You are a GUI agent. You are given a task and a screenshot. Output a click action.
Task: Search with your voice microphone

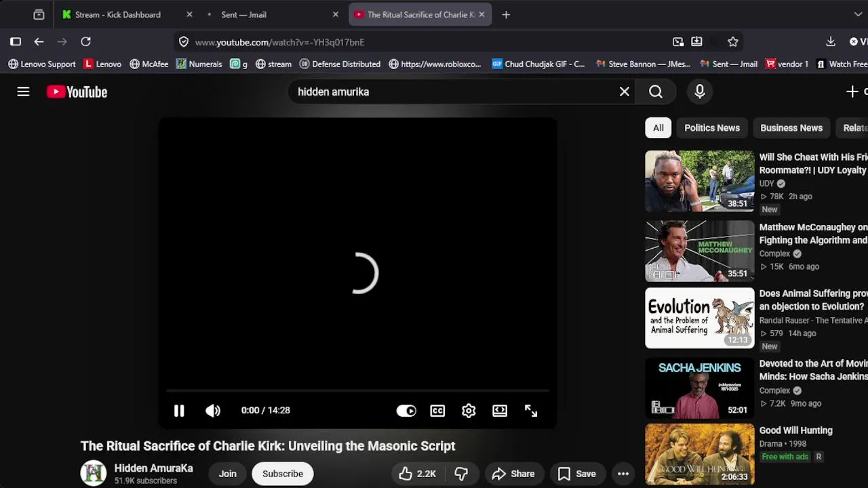point(700,91)
